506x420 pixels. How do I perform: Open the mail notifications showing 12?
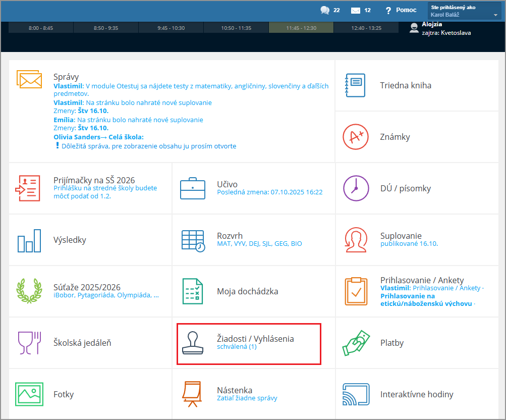pos(355,10)
